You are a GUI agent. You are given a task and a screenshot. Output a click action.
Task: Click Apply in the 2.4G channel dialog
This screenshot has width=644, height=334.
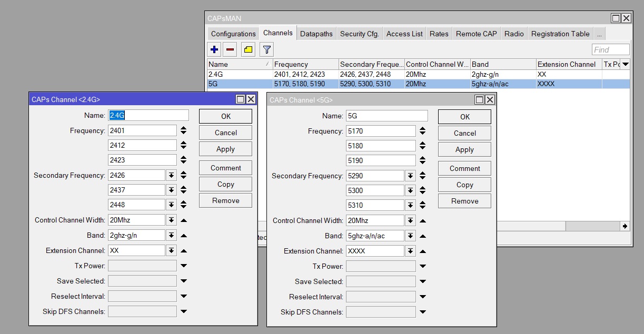[225, 149]
